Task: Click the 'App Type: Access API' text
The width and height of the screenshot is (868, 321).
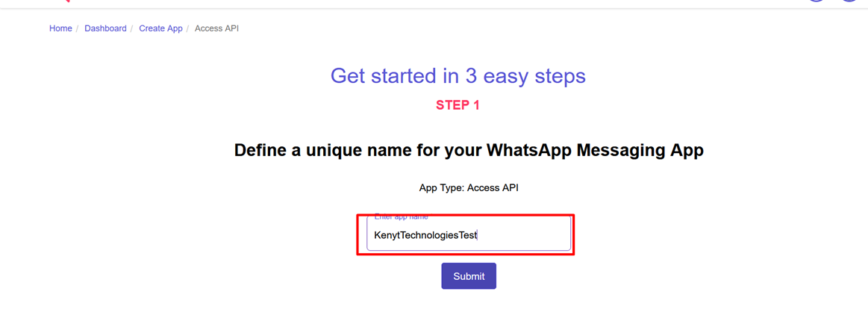Action: (x=469, y=187)
